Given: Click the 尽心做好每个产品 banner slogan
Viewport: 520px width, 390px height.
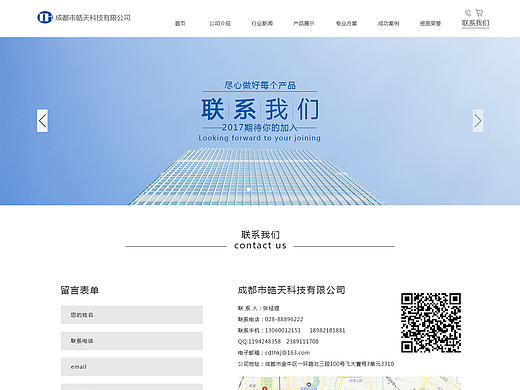Looking at the screenshot, I should click(x=260, y=85).
